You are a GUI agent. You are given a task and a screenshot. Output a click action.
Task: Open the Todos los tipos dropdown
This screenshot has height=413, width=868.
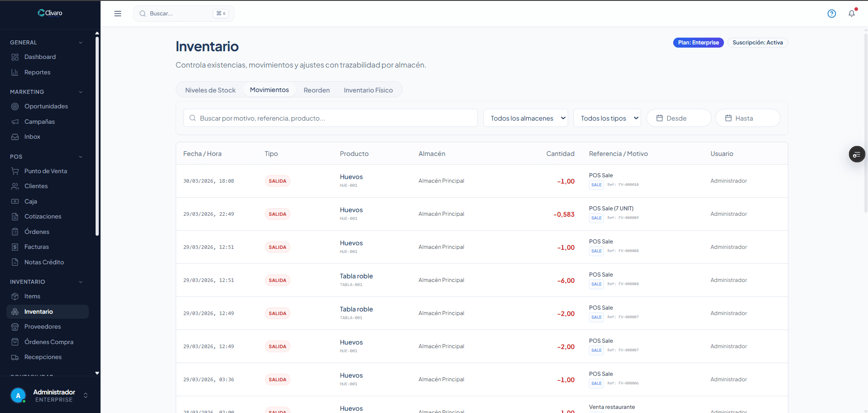607,118
